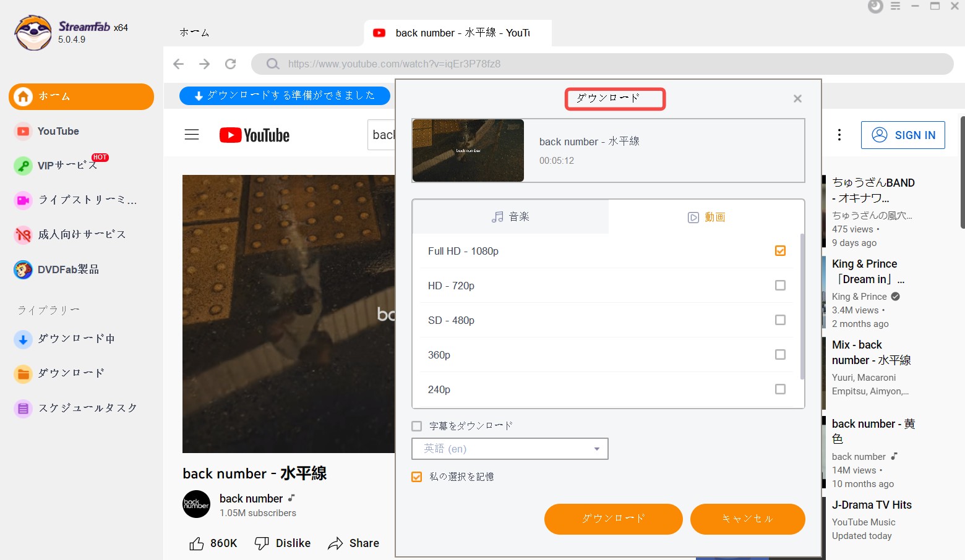Image resolution: width=965 pixels, height=560 pixels.
Task: Switch to the Home browser tab
Action: 194,33
